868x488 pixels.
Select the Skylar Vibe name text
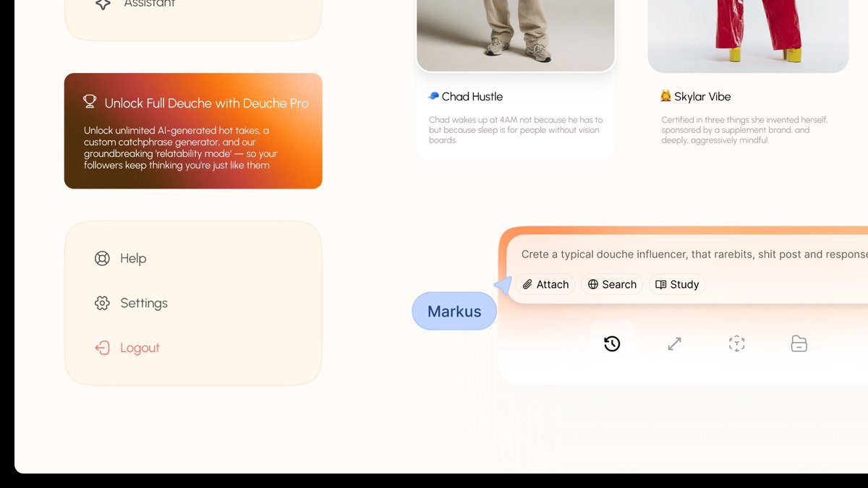(702, 96)
